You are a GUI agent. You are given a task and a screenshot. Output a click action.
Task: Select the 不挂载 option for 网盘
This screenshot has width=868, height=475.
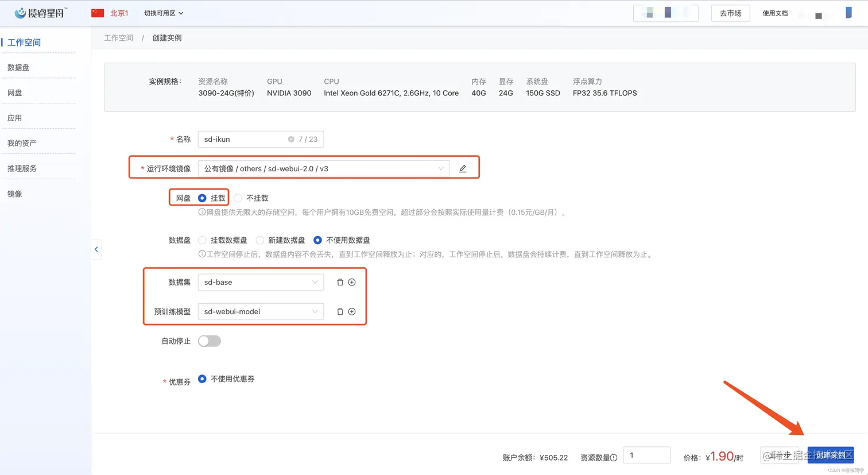(238, 198)
